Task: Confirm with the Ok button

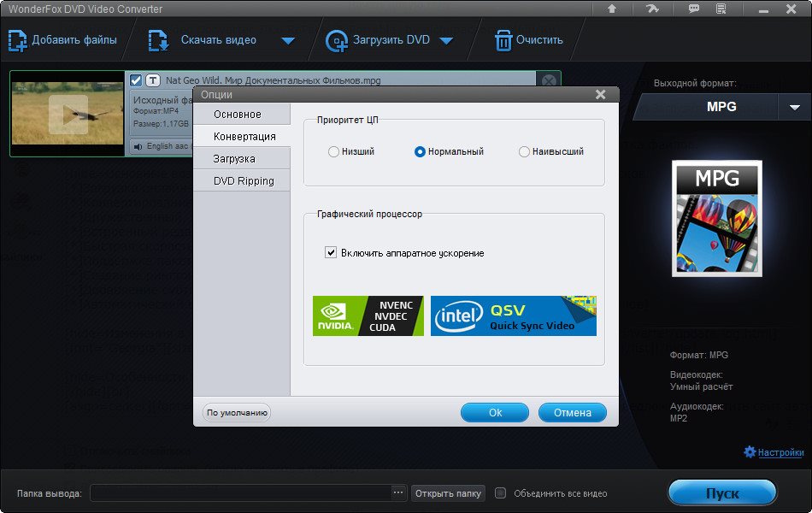Action: click(x=495, y=412)
